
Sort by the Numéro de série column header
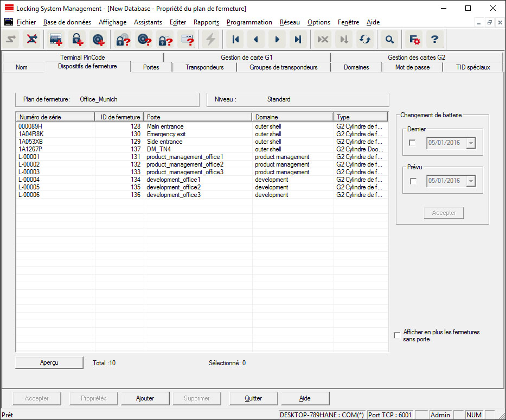pyautogui.click(x=55, y=117)
